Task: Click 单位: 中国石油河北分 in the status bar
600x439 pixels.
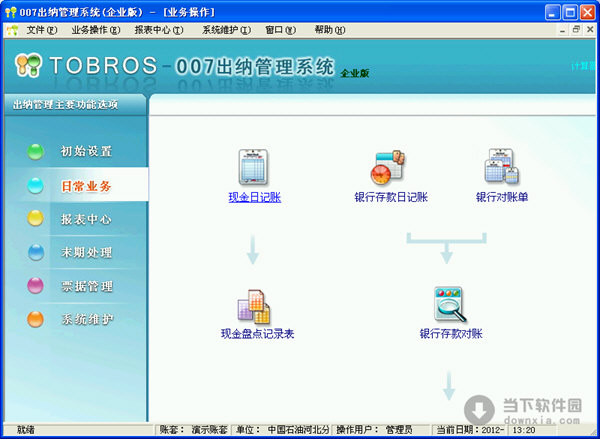Action: tap(282, 429)
